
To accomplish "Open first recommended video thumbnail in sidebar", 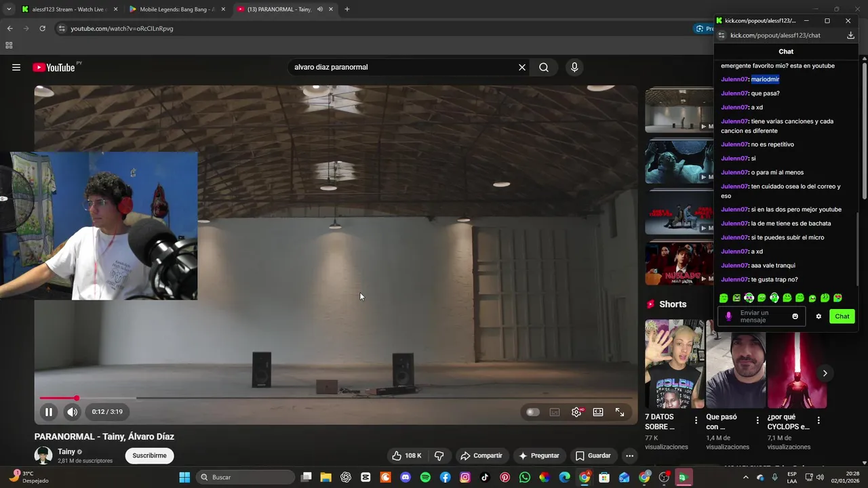I will [x=679, y=110].
